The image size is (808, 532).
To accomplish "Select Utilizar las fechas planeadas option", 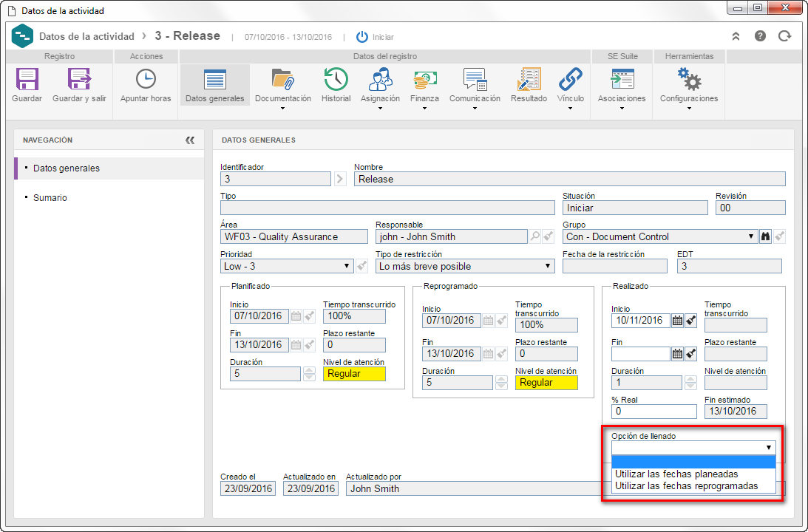I will tap(693, 474).
